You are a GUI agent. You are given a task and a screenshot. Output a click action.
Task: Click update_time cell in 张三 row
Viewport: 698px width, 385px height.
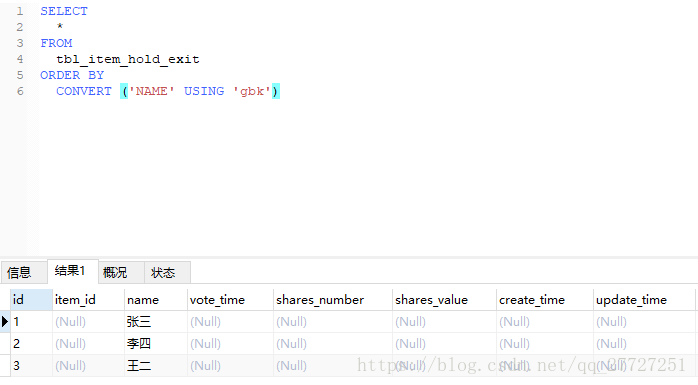point(644,321)
